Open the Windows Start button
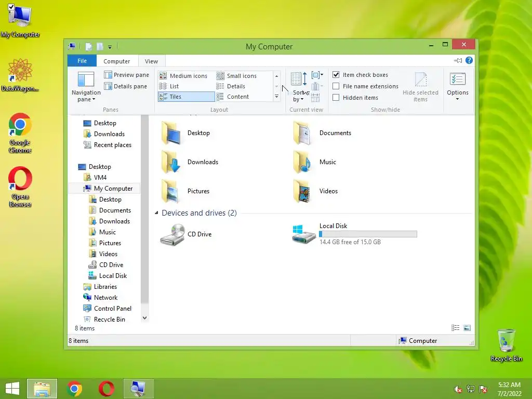532x399 pixels. 12,389
